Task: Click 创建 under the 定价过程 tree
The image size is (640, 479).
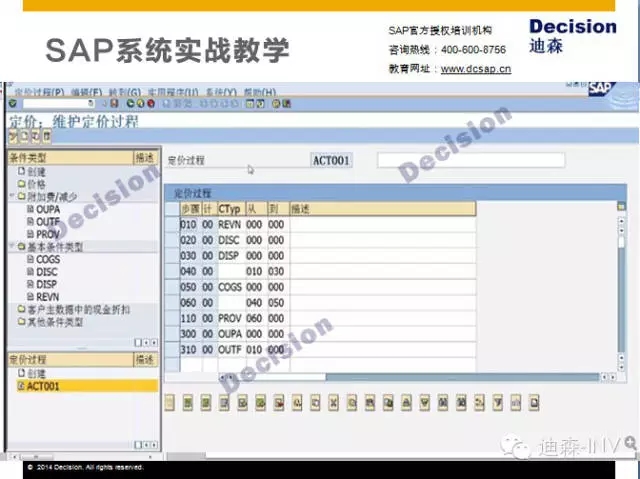Action: (32, 373)
